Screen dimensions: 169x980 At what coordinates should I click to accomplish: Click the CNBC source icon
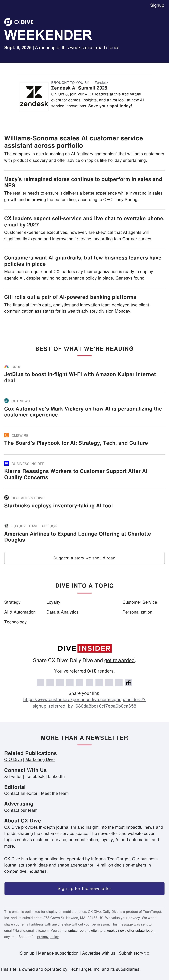[x=6, y=367]
